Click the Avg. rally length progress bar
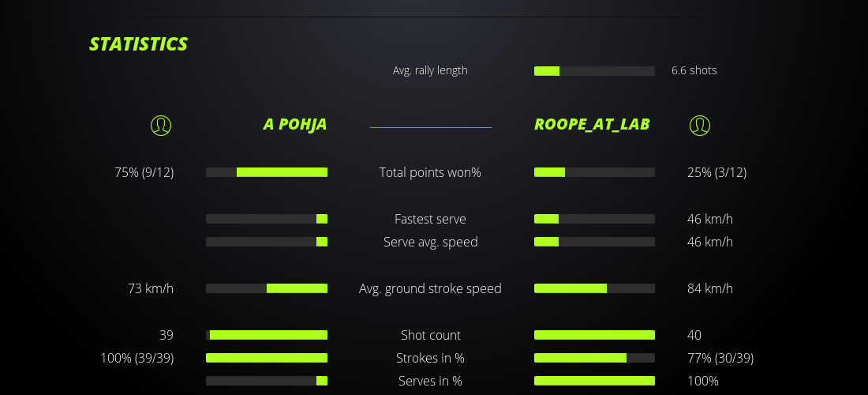Viewport: 868px width, 395px height. [594, 71]
